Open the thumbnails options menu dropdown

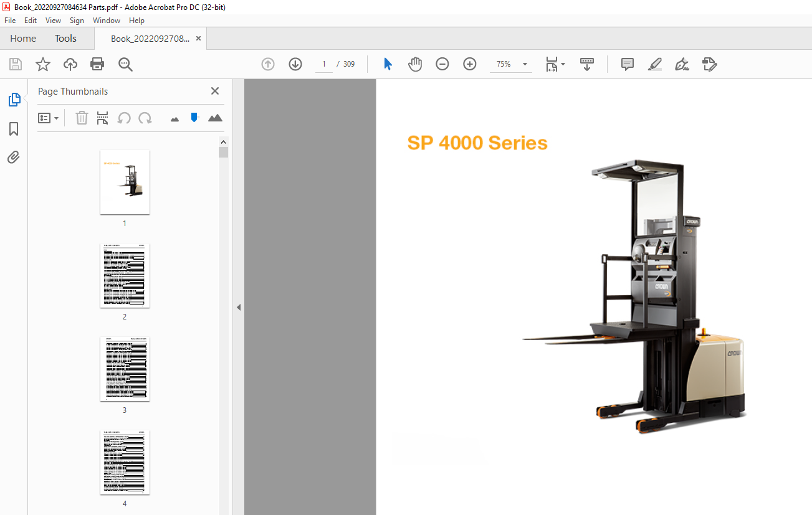[x=48, y=118]
